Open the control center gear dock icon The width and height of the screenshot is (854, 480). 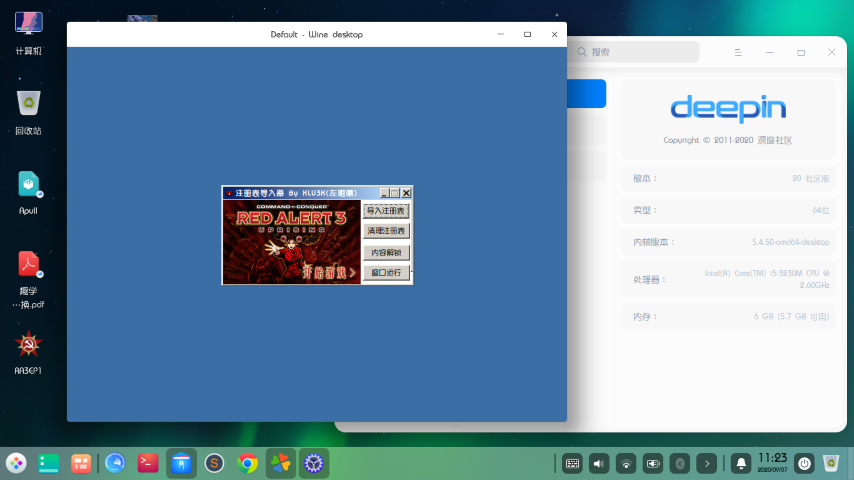[x=314, y=464]
